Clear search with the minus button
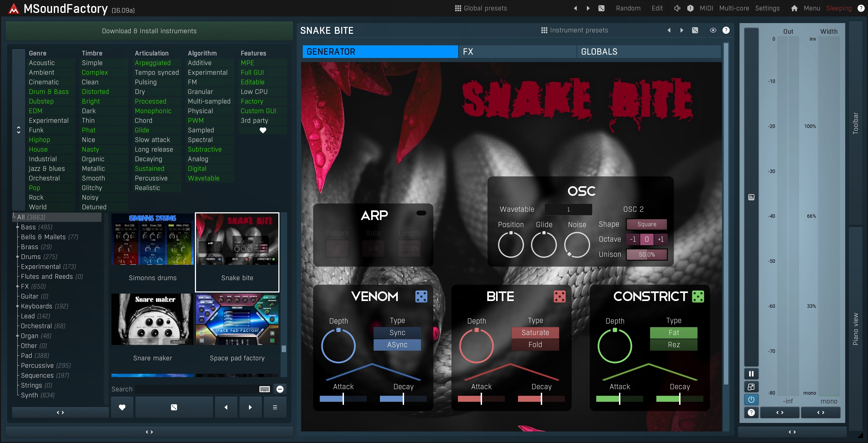The image size is (868, 443). pos(280,389)
